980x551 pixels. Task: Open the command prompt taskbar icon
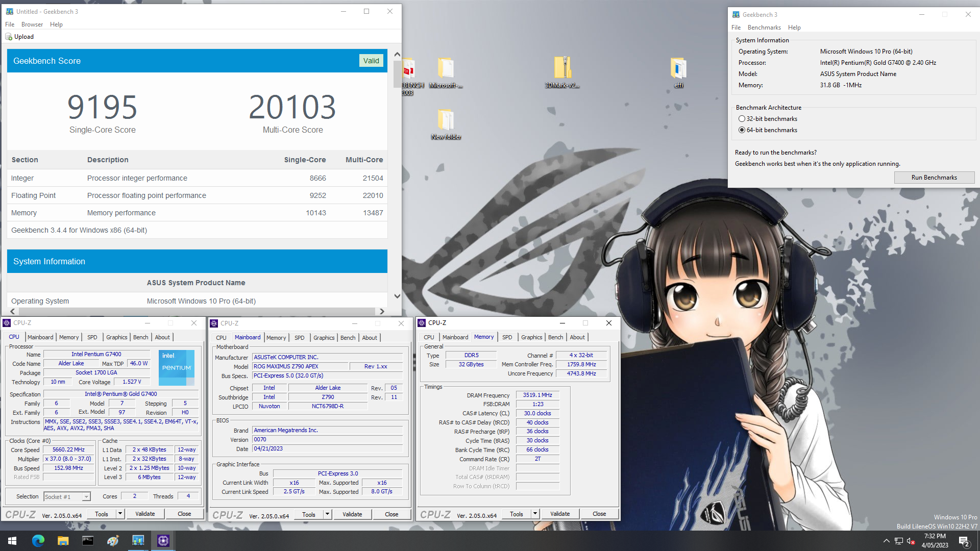point(88,541)
